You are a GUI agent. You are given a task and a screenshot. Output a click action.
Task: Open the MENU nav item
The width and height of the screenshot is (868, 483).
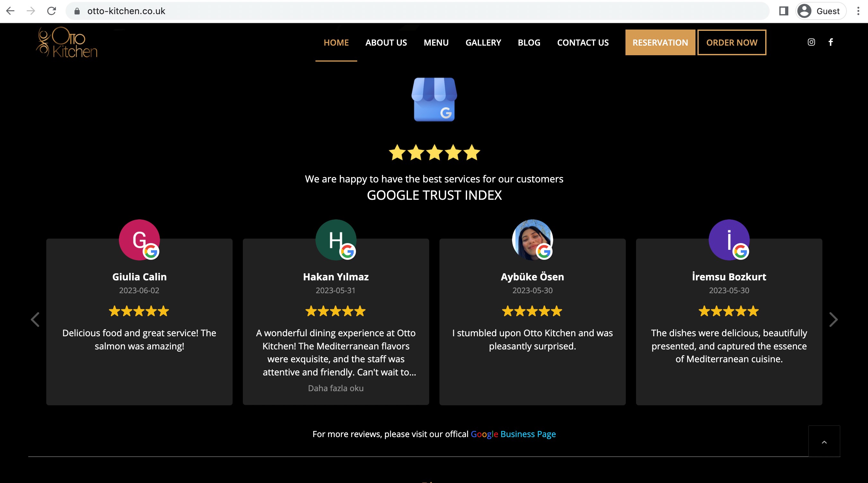click(x=436, y=42)
